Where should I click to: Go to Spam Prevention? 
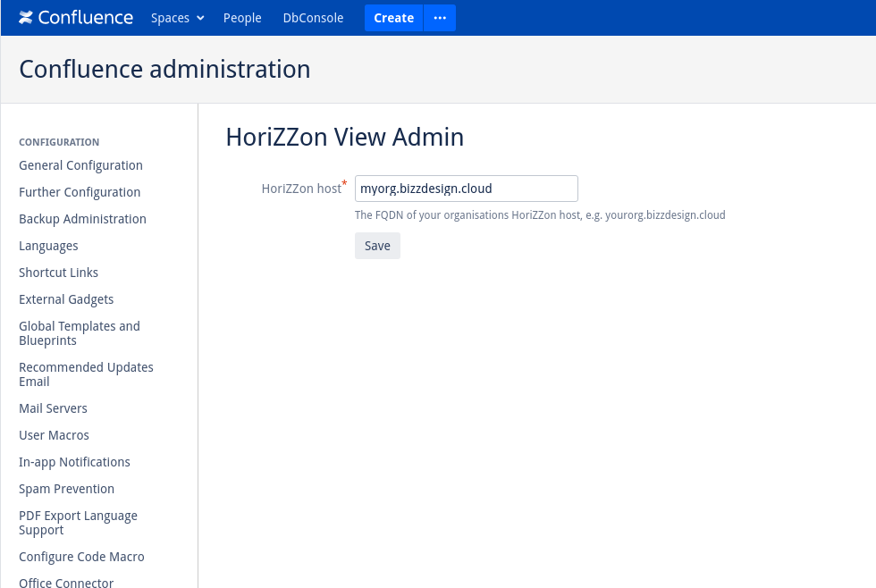[66, 489]
